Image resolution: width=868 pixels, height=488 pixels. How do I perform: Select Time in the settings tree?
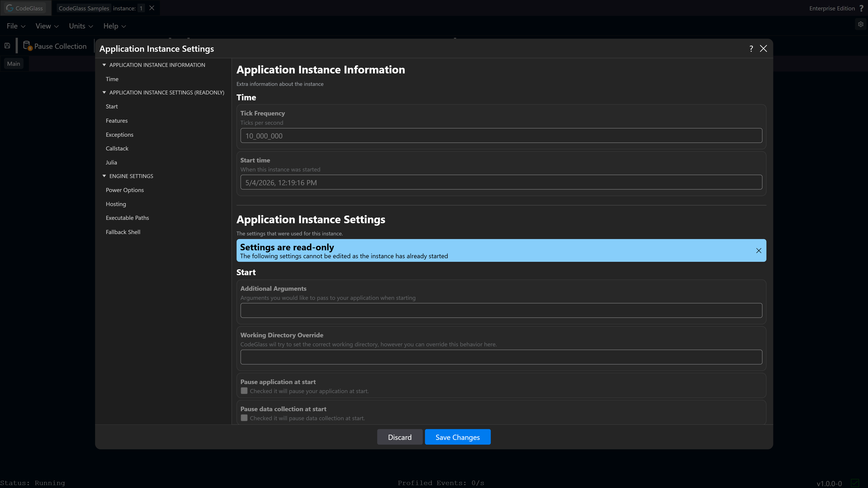coord(112,79)
